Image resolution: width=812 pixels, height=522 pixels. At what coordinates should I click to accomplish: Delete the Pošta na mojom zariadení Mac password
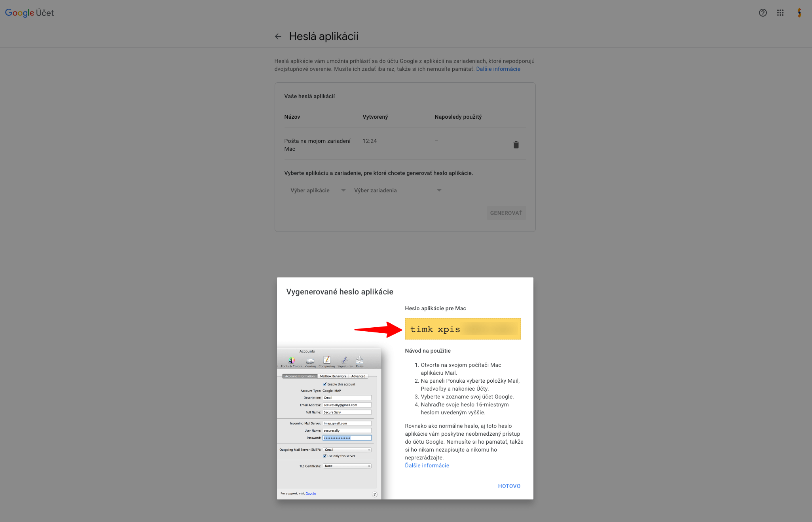tap(516, 145)
